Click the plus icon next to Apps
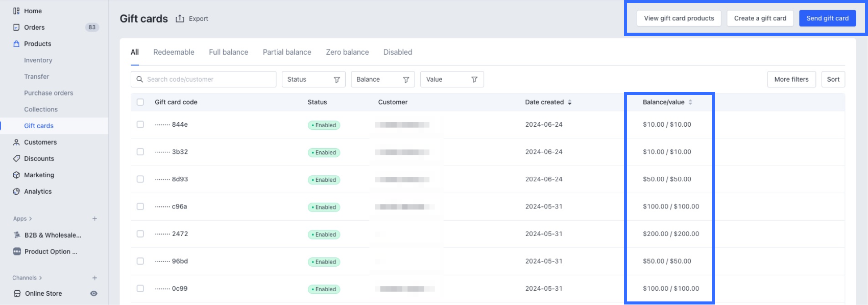Image resolution: width=868 pixels, height=305 pixels. [x=94, y=219]
